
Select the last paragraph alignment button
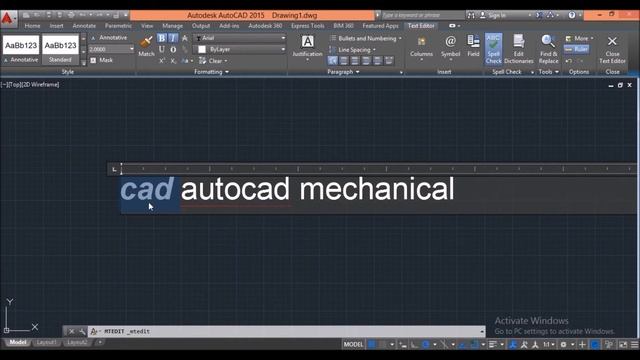click(x=389, y=61)
